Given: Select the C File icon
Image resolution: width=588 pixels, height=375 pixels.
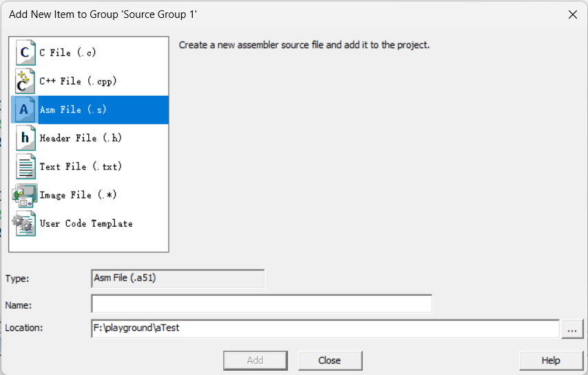Looking at the screenshot, I should coord(25,52).
